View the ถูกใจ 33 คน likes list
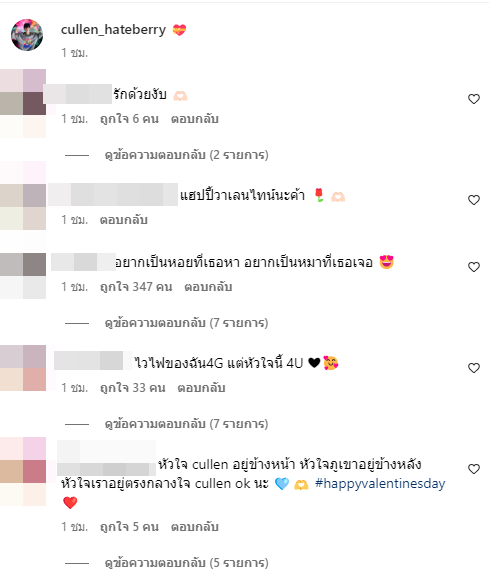The height and width of the screenshot is (578, 489). click(x=133, y=388)
